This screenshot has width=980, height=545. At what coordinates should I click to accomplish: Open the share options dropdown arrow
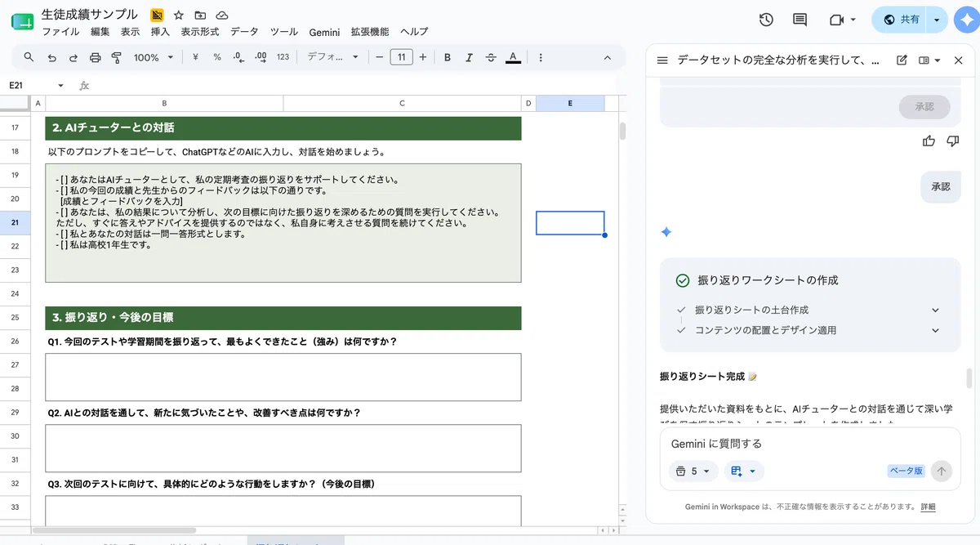[937, 20]
